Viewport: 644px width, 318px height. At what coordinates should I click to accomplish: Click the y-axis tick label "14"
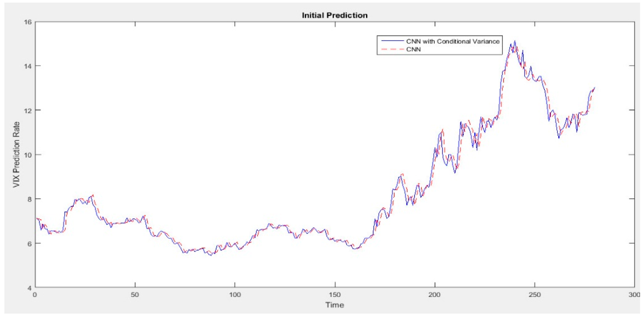[28, 66]
